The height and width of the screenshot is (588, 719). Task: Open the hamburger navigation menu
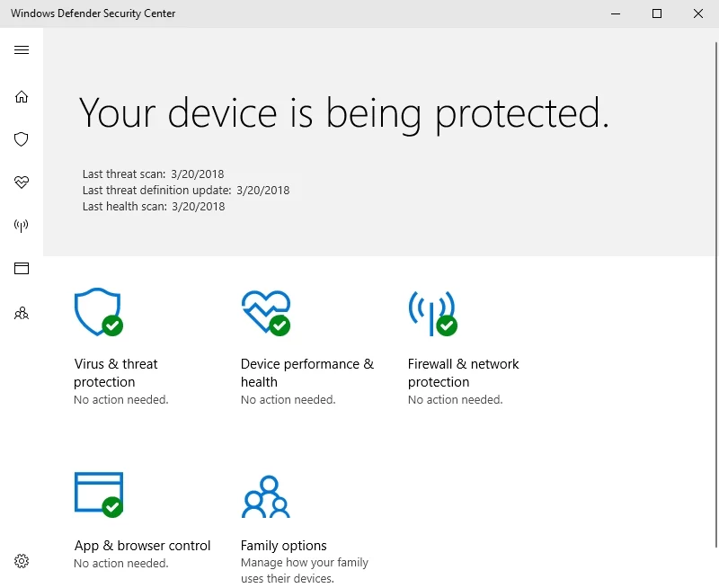pyautogui.click(x=22, y=50)
